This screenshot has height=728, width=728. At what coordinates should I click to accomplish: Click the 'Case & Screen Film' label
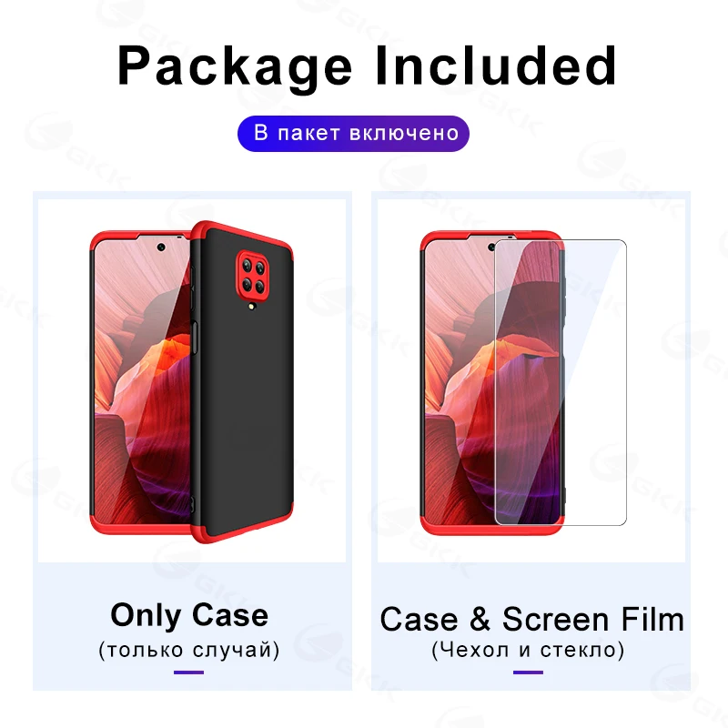pos(532,620)
